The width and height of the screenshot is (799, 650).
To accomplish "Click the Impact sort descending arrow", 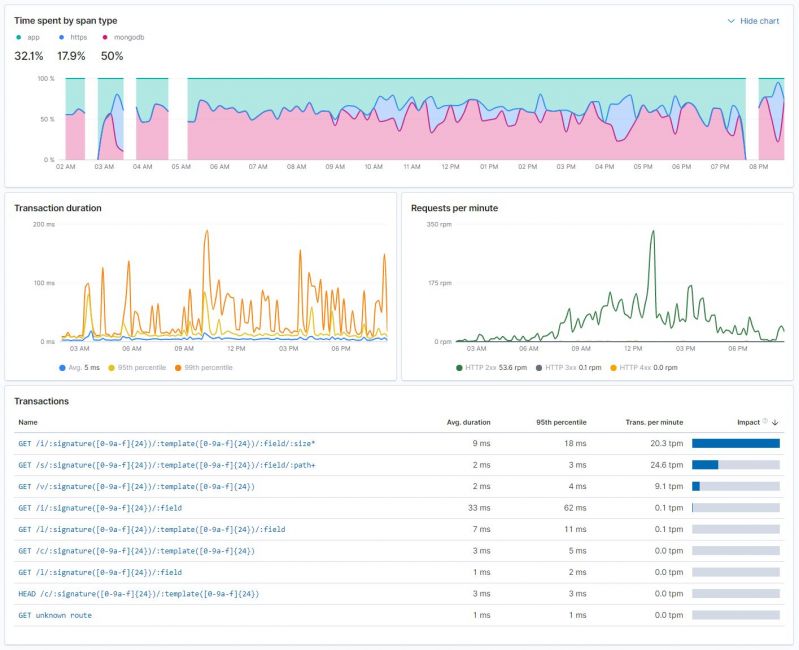I will point(775,422).
